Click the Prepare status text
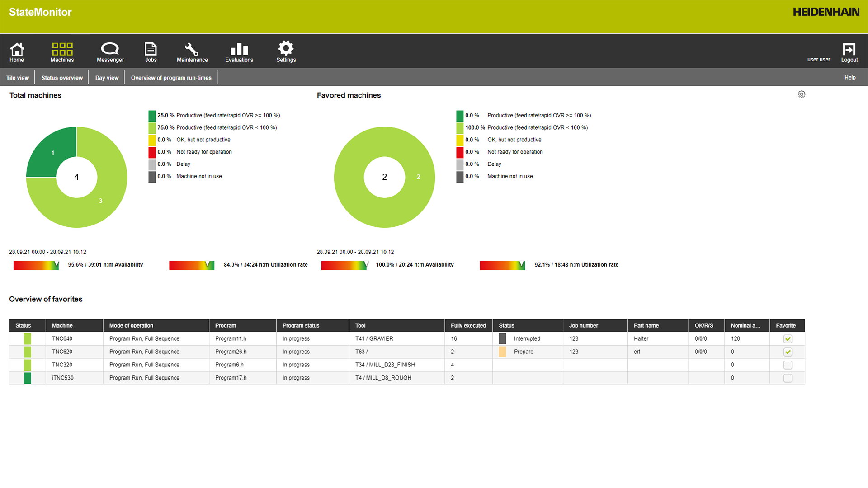 point(524,352)
